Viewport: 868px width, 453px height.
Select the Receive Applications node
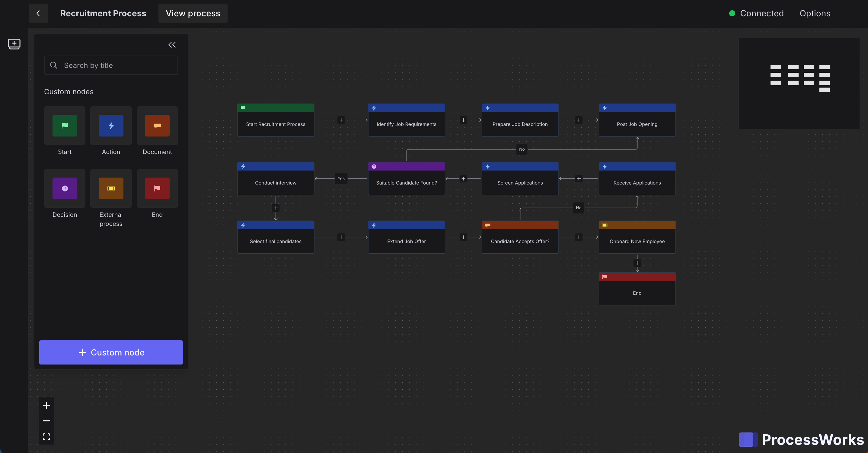click(637, 179)
